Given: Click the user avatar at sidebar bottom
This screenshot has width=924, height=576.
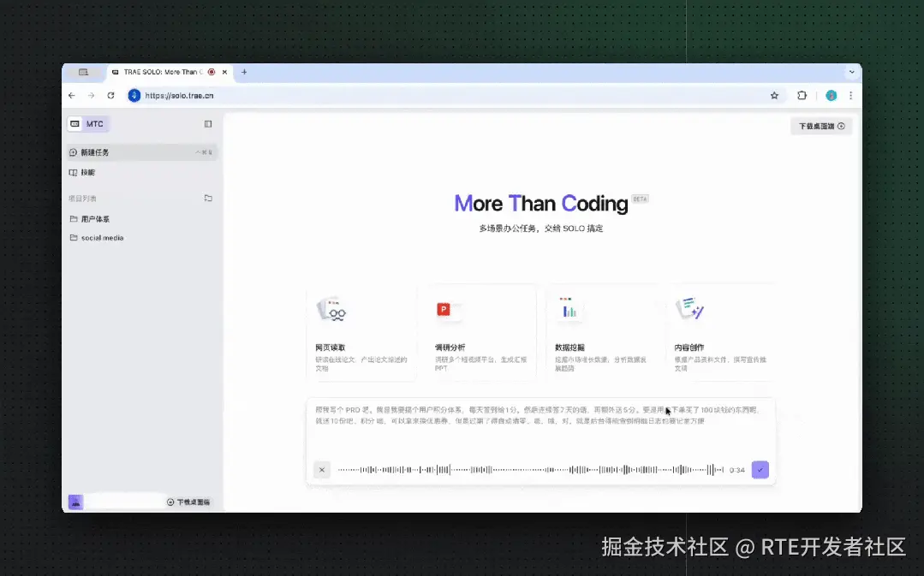Looking at the screenshot, I should click(75, 502).
